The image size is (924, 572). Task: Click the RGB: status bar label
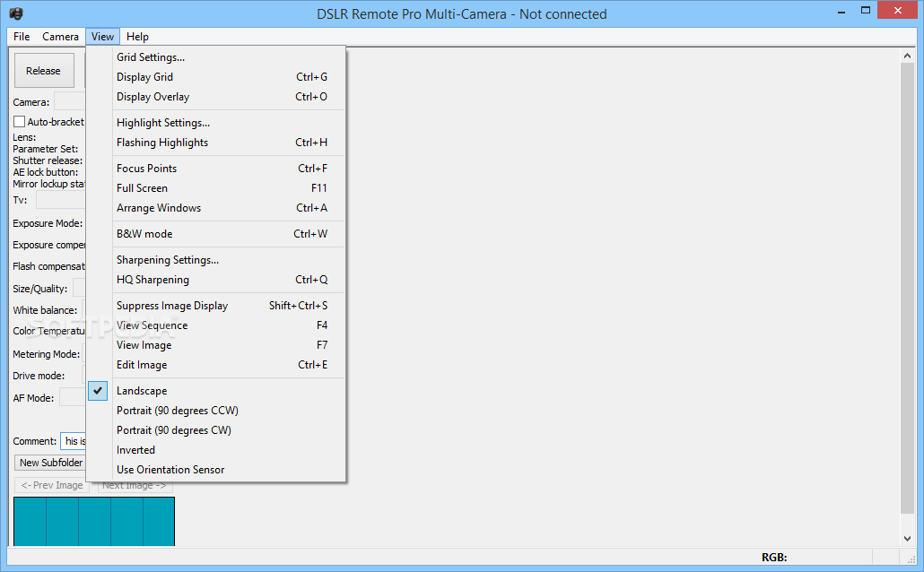[x=774, y=558]
